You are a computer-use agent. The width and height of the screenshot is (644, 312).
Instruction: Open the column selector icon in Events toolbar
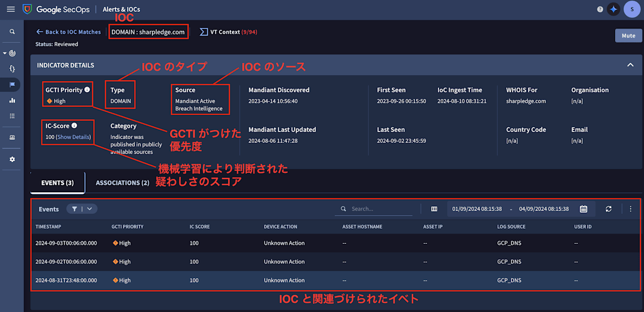tap(434, 209)
